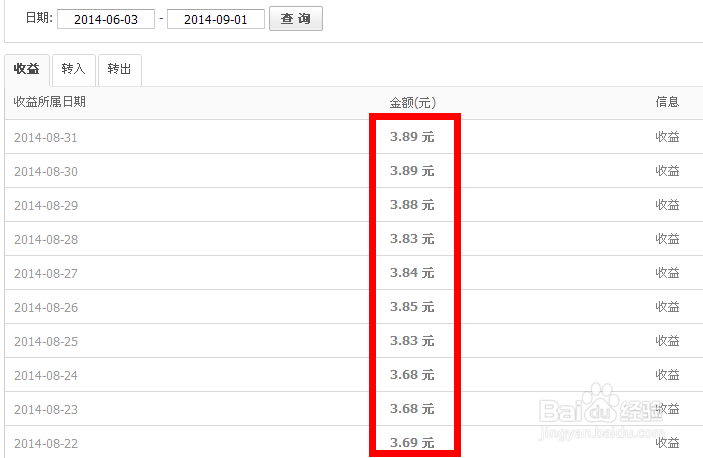Click 收益 info in the 2014-08-31 row
This screenshot has height=458, width=703.
[667, 137]
